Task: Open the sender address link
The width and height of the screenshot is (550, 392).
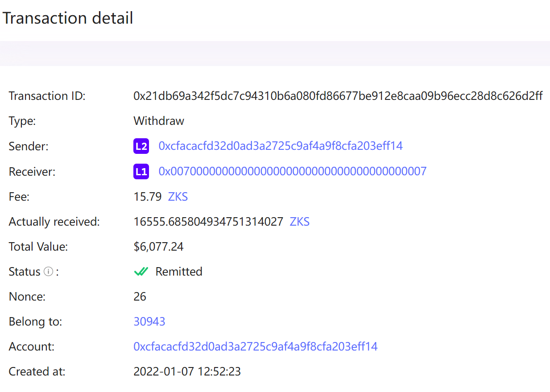Action: pos(281,146)
